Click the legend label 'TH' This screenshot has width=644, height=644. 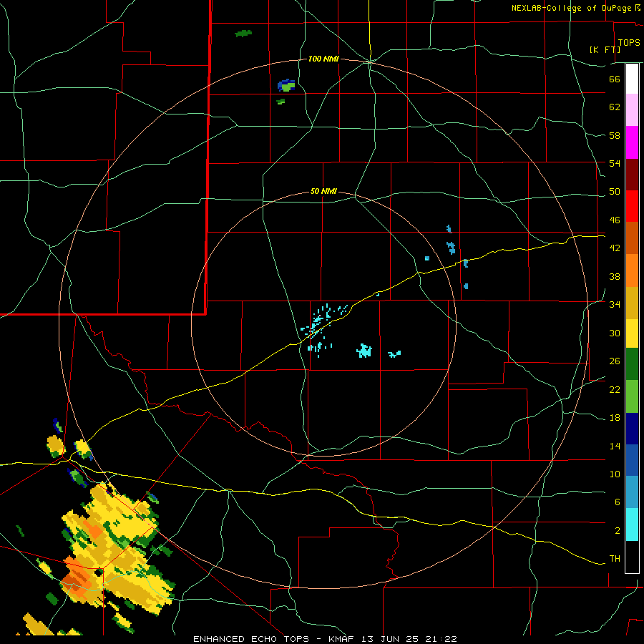point(615,559)
